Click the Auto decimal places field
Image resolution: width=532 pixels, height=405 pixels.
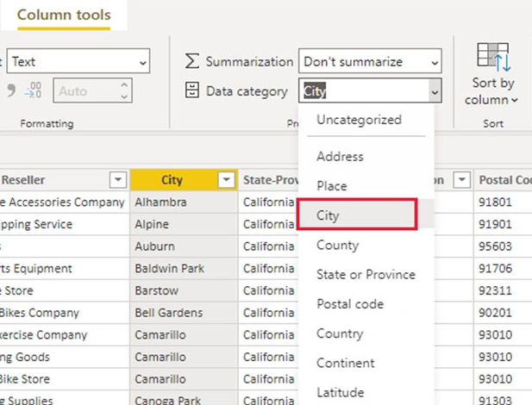pyautogui.click(x=84, y=90)
